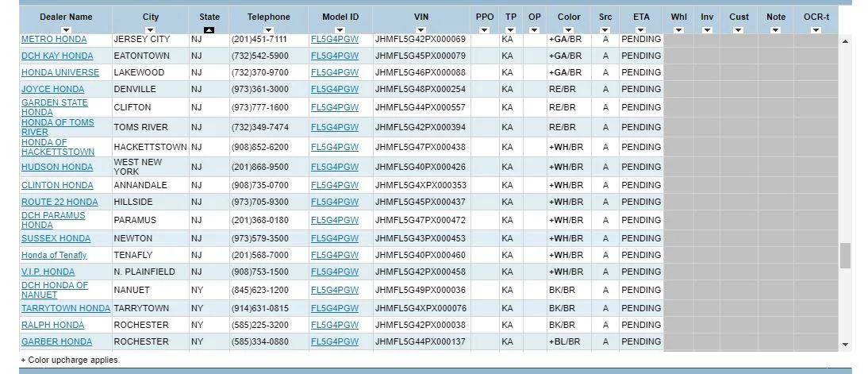Click Model ID link in JOYCE HONDA row
This screenshot has height=374, width=868.
click(x=335, y=89)
